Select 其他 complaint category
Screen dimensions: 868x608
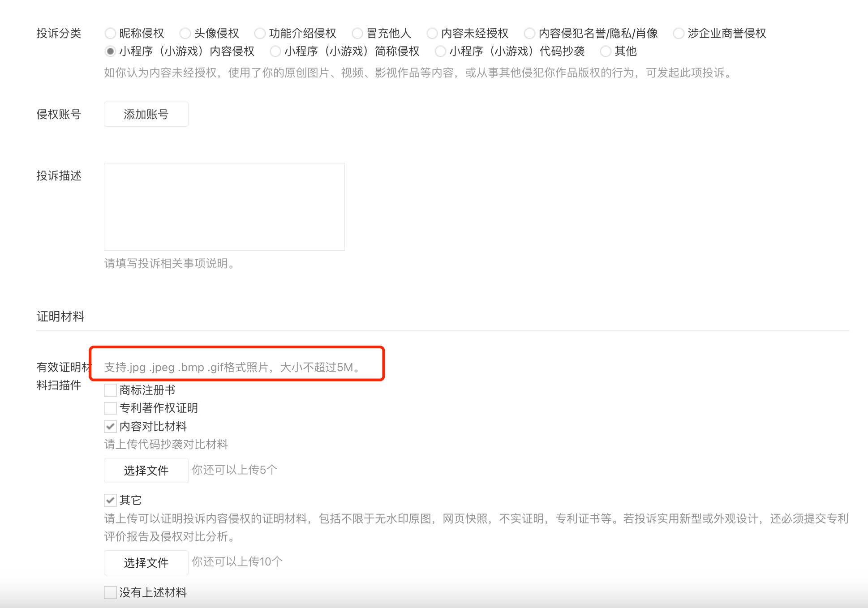pos(606,51)
